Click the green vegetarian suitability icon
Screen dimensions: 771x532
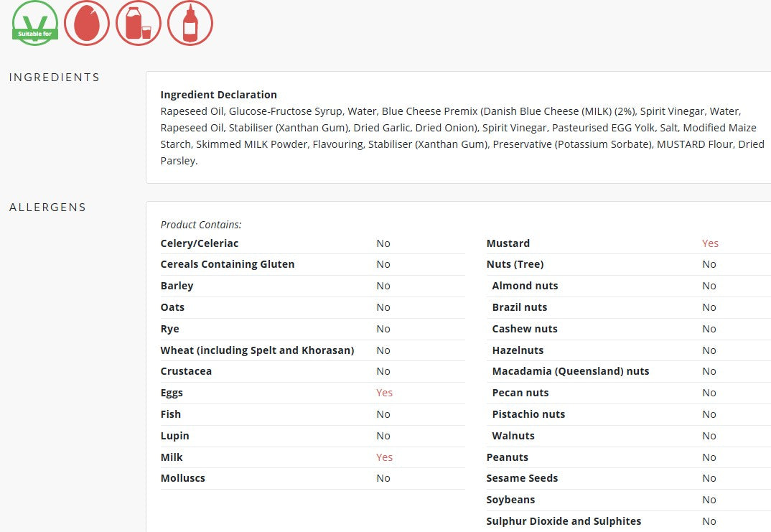pyautogui.click(x=35, y=23)
